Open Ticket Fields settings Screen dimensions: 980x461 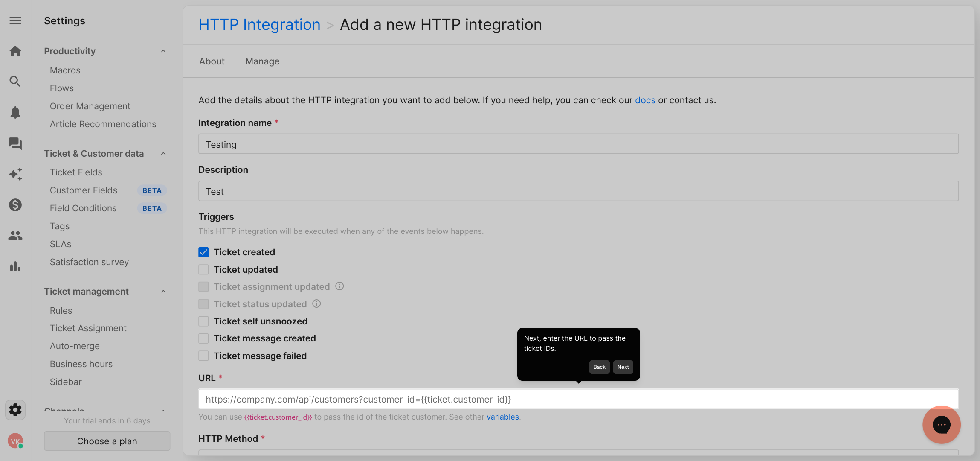pos(76,172)
